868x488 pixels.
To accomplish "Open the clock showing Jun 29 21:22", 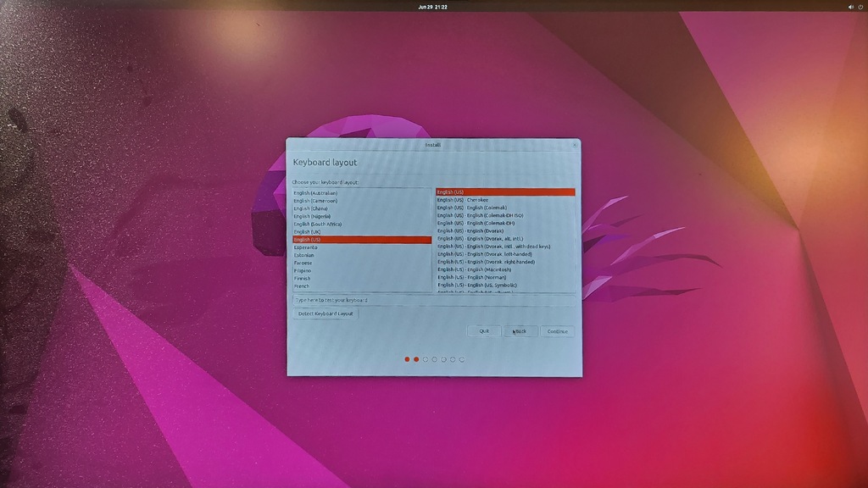I will click(x=432, y=7).
